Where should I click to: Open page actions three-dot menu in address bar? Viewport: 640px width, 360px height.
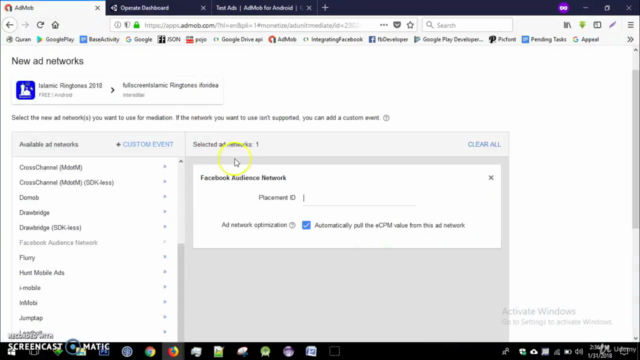[384, 25]
